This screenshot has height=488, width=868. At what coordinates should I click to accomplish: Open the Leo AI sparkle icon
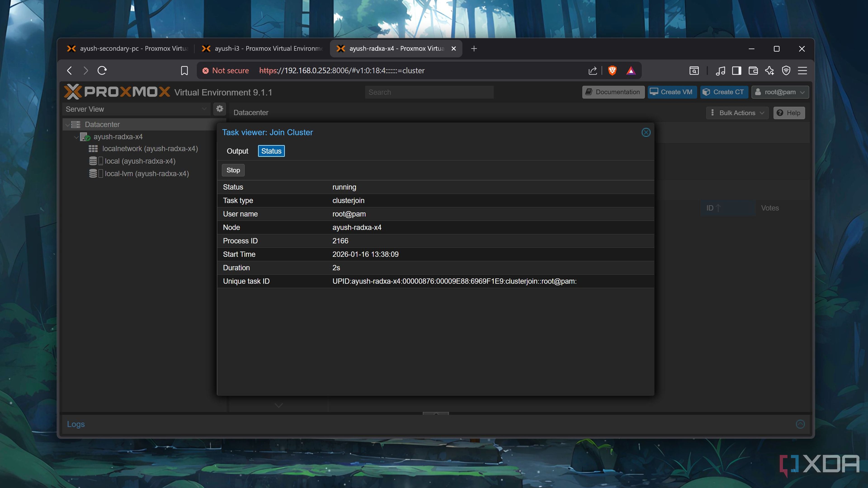[770, 70]
